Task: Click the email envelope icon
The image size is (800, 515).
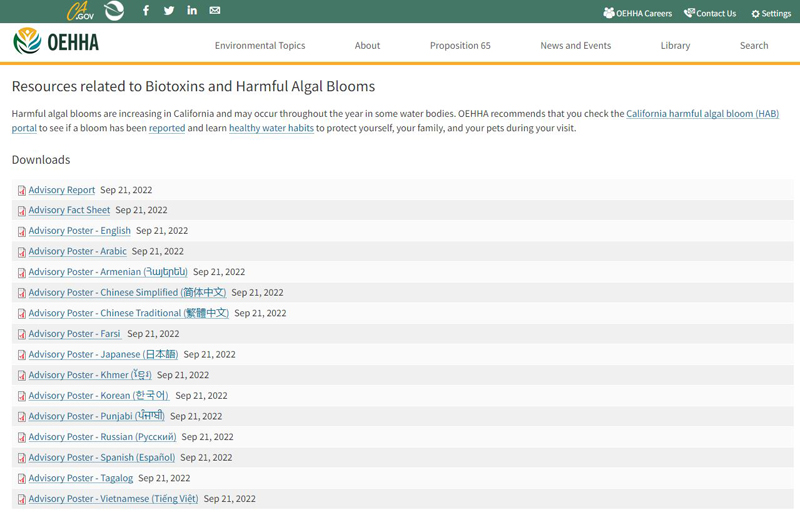Action: 215,10
